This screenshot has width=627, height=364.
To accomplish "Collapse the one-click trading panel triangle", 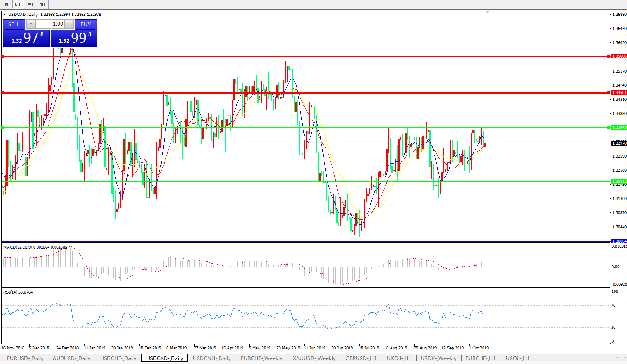I will pyautogui.click(x=5, y=15).
